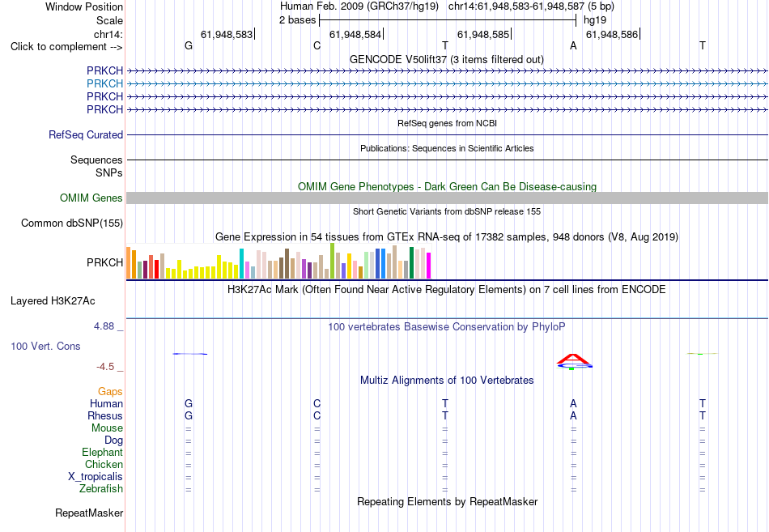Open the 100 Vert. Cons track label
Viewport: 769px width, 532px height.
pyautogui.click(x=45, y=346)
